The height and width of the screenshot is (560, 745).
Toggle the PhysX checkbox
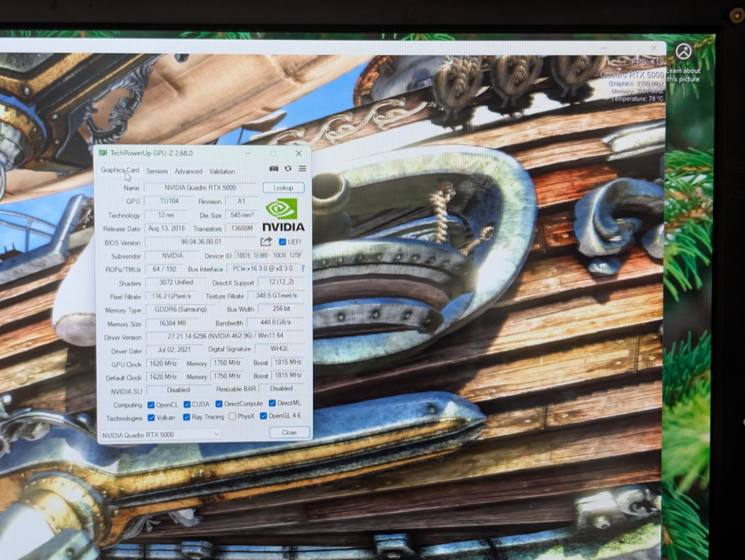[x=232, y=417]
